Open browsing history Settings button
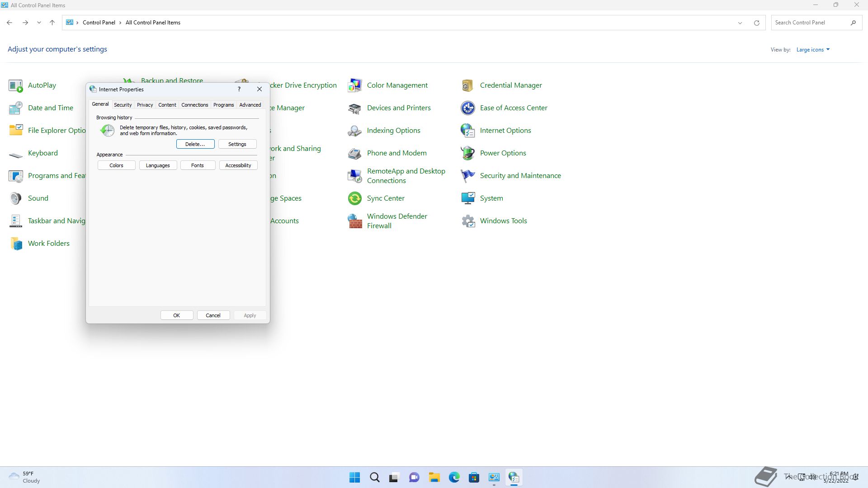This screenshot has width=868, height=488. coord(237,144)
